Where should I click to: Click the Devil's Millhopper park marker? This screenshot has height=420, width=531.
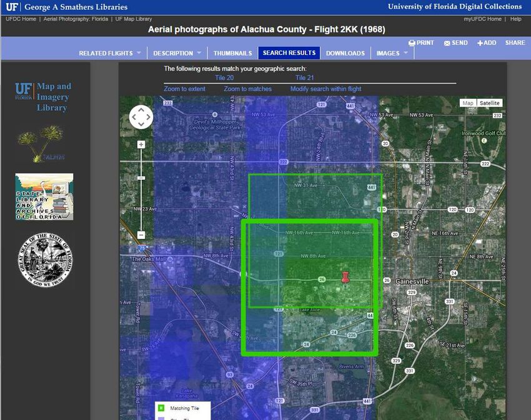coord(215,115)
